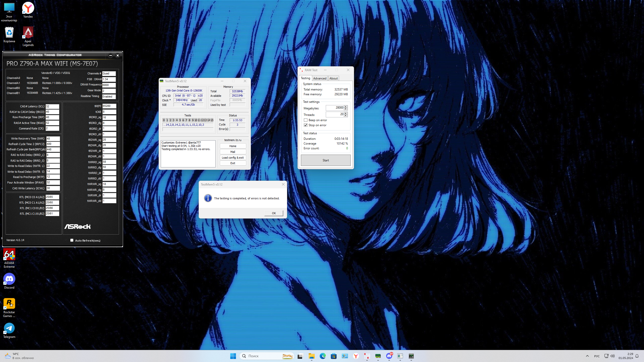
Task: Open the About tab in RAM Test
Action: click(333, 78)
